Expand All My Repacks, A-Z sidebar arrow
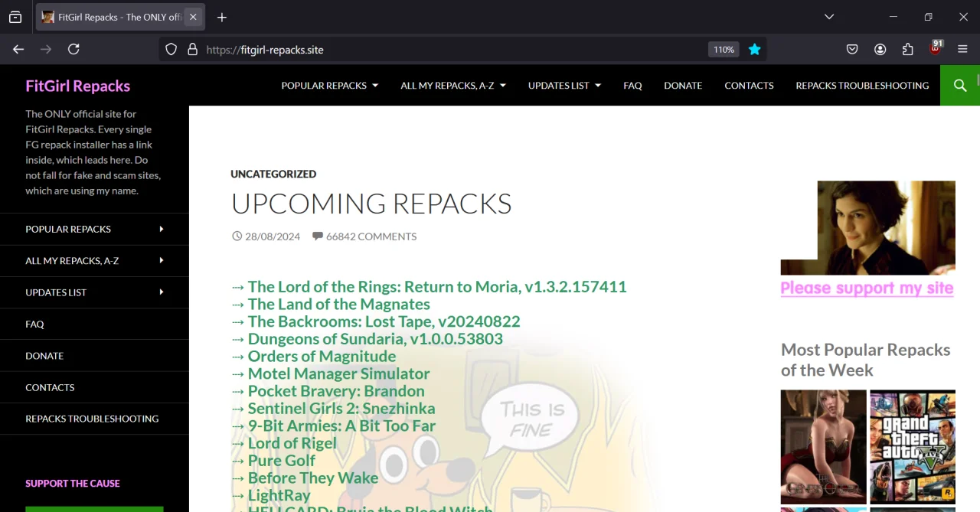The width and height of the screenshot is (980, 512). click(x=162, y=260)
